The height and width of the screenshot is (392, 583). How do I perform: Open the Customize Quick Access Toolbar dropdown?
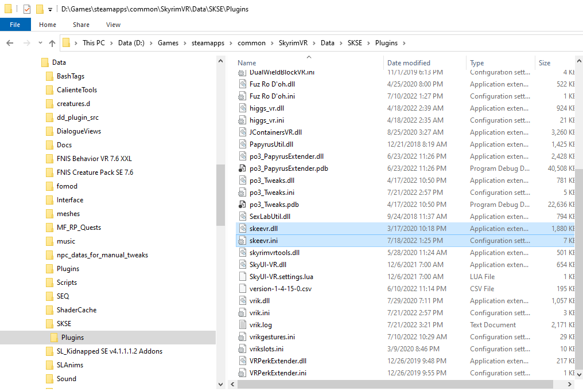(x=50, y=9)
